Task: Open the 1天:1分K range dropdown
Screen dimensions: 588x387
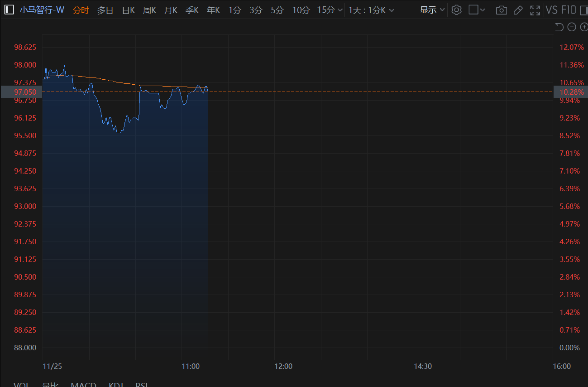Action: coord(371,10)
